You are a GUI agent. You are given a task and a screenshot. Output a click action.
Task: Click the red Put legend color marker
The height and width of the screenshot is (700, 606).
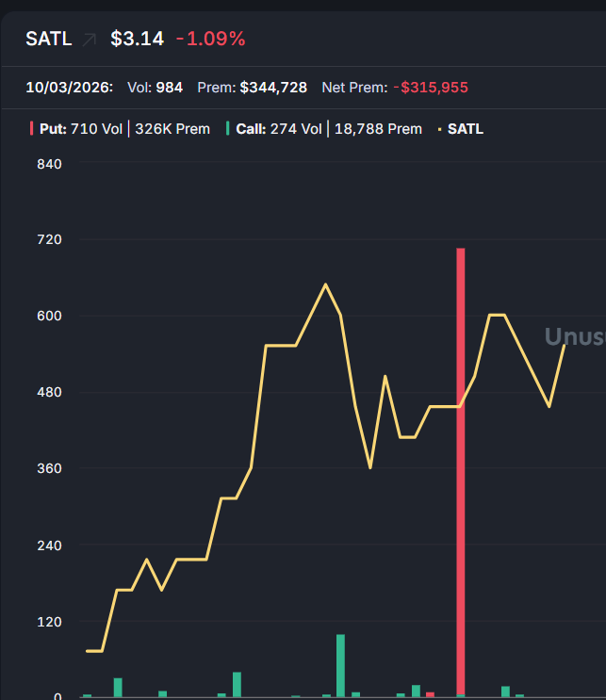click(31, 128)
